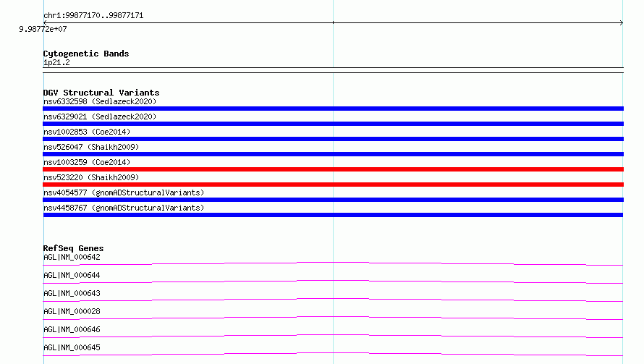Click the center tick on the coordinate ruler

(x=333, y=22)
